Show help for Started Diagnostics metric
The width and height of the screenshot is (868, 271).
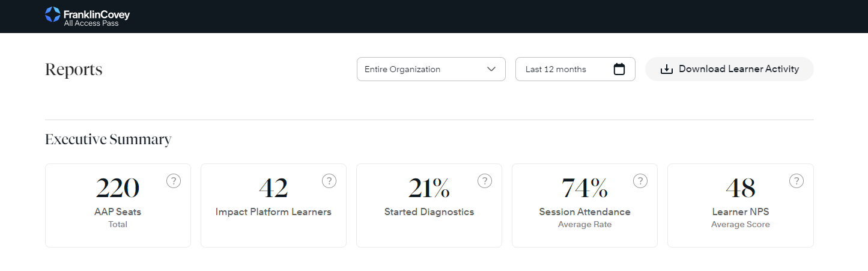click(485, 181)
